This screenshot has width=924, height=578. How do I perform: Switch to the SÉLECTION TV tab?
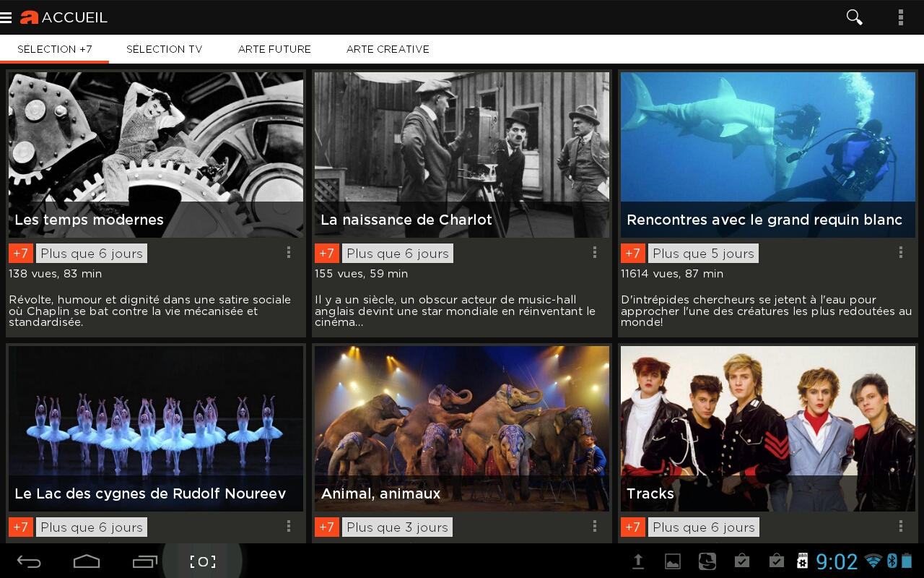pyautogui.click(x=164, y=49)
